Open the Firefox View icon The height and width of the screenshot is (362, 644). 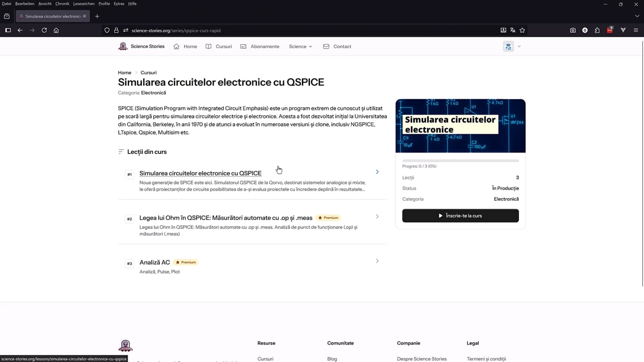pyautogui.click(x=7, y=16)
